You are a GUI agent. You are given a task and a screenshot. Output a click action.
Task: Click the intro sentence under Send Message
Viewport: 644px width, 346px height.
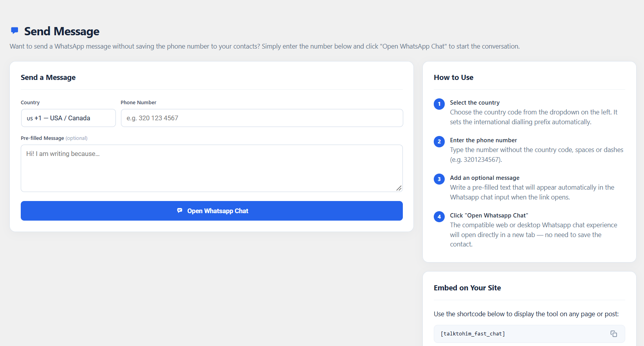[x=265, y=46]
